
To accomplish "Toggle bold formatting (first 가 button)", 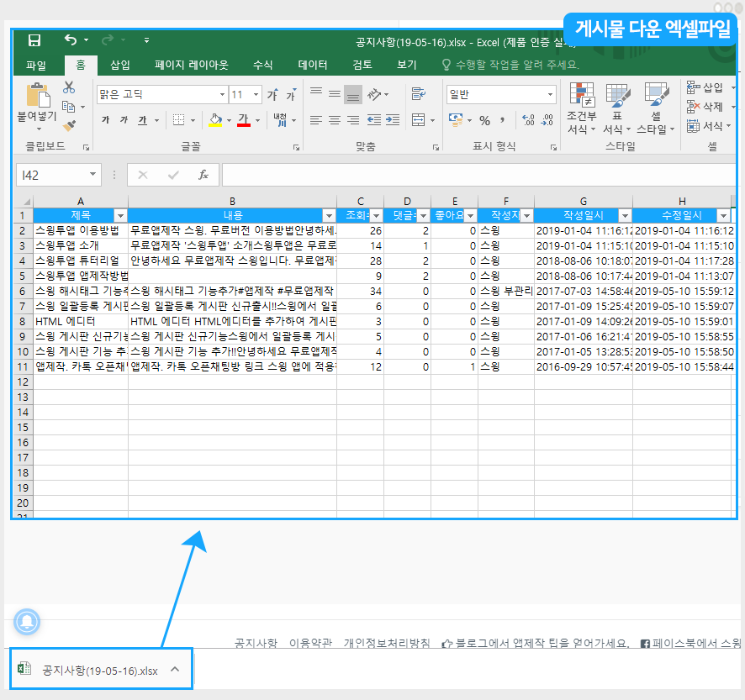I will (x=105, y=120).
